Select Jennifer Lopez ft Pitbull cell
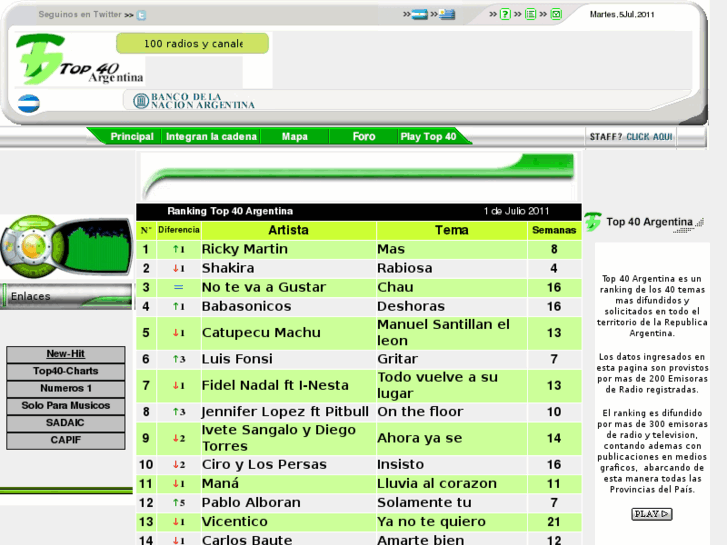The width and height of the screenshot is (727, 545). 286,412
